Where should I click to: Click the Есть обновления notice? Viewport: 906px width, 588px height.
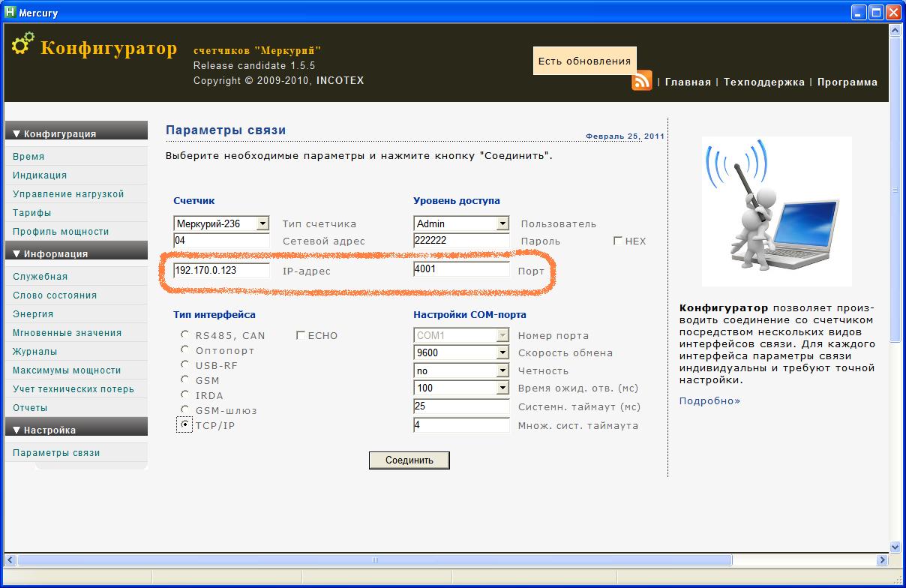click(584, 61)
